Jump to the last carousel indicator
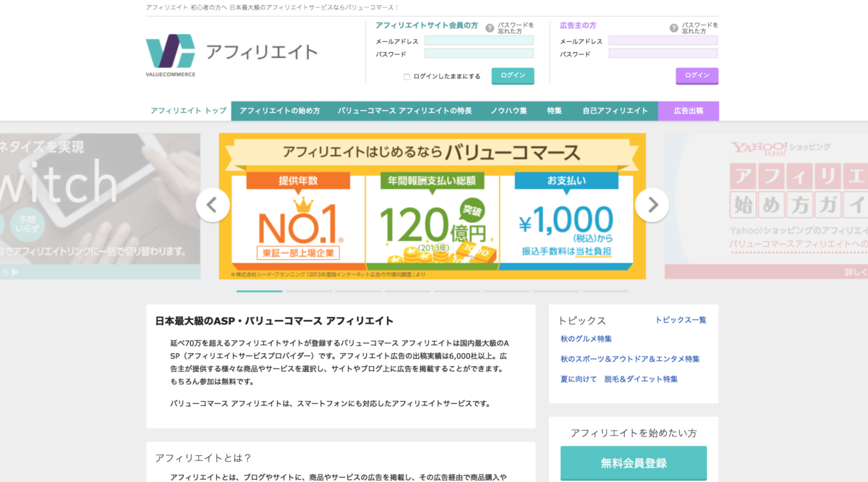868x482 pixels. pyautogui.click(x=605, y=291)
